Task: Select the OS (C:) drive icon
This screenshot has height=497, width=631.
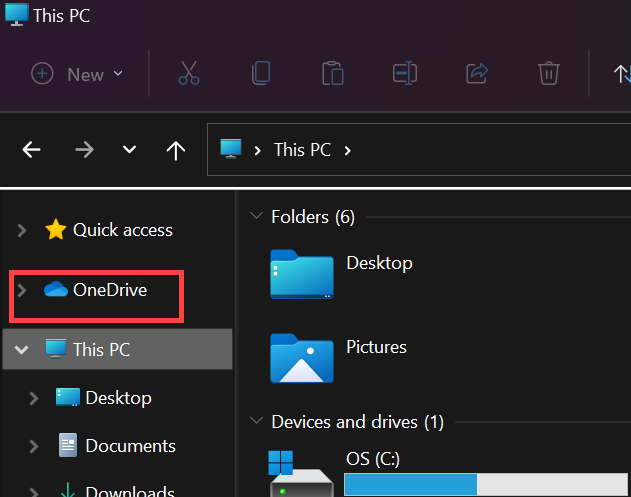Action: [x=301, y=474]
